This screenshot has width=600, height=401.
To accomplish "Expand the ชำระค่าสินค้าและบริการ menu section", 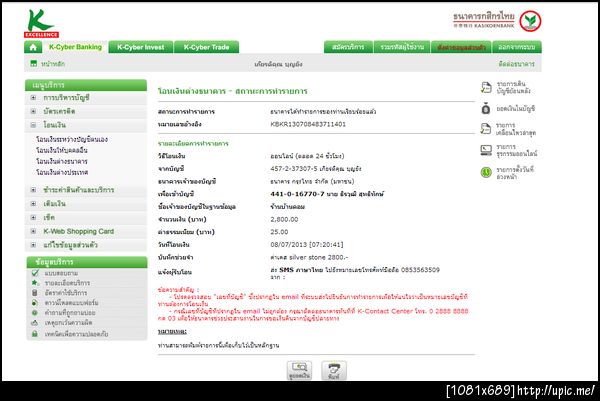I will click(x=33, y=190).
